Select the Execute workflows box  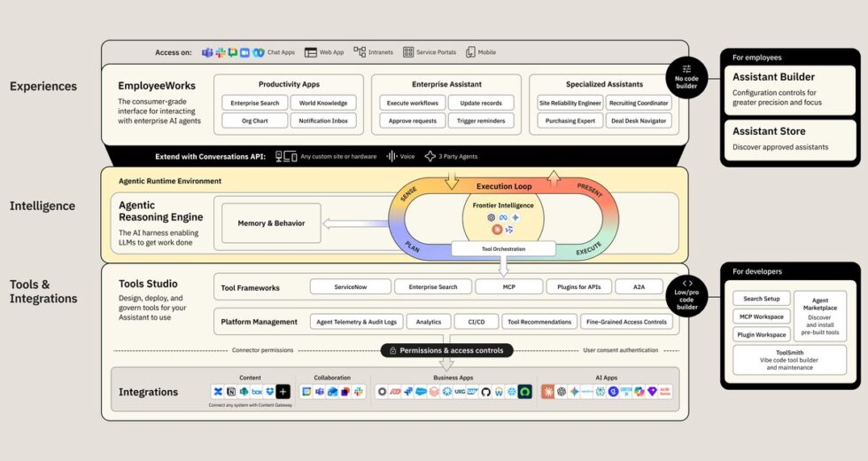tap(413, 103)
